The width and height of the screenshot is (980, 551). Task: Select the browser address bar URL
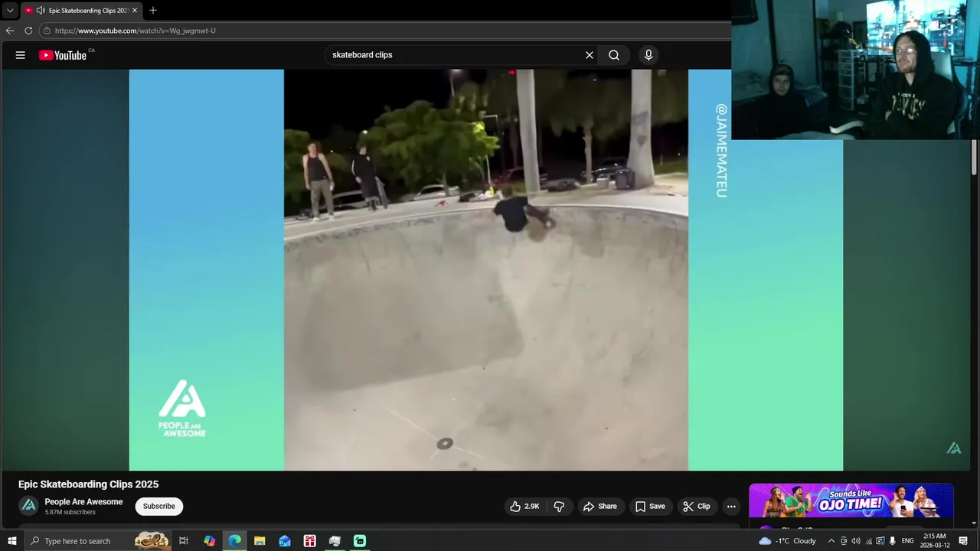(x=136, y=31)
